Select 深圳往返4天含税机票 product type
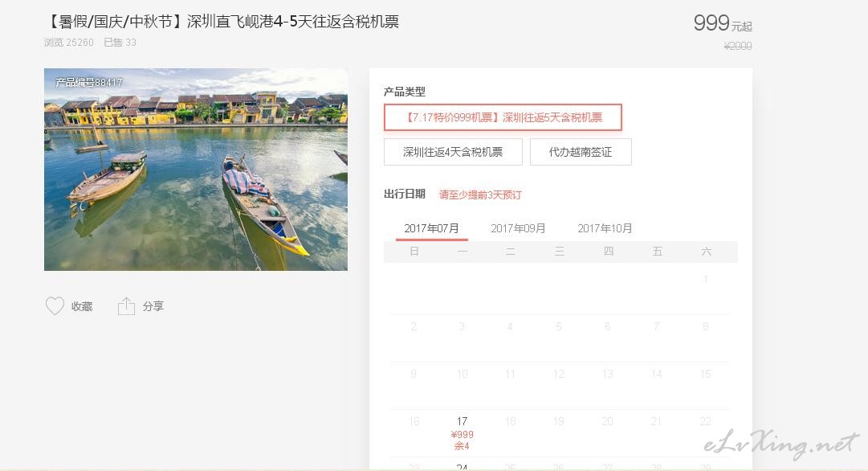Image resolution: width=868 pixels, height=471 pixels. (x=453, y=152)
